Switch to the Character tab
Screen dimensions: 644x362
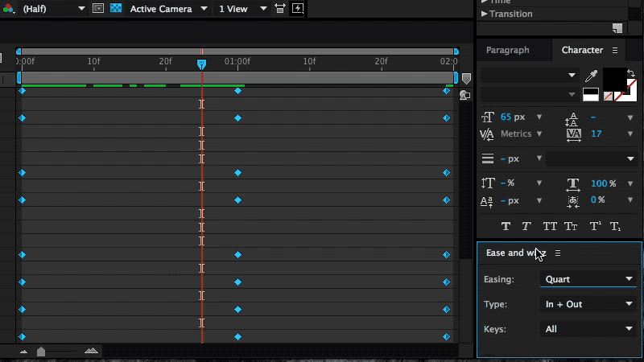tap(582, 50)
